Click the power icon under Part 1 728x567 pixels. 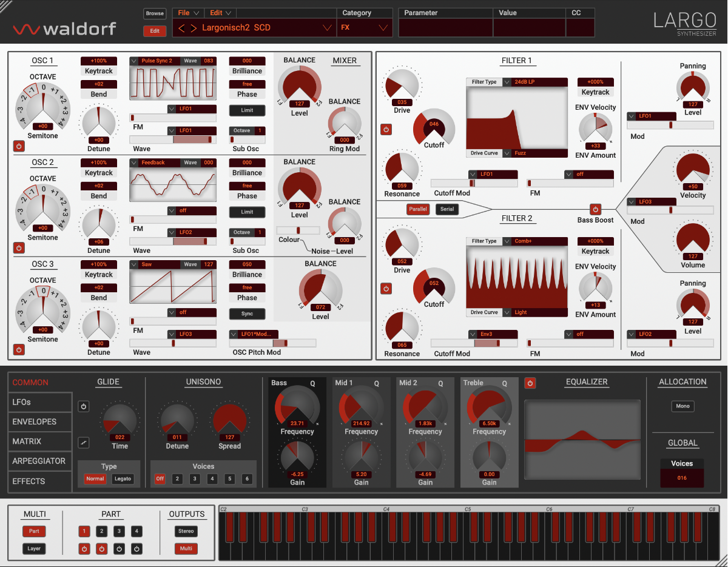(x=84, y=549)
